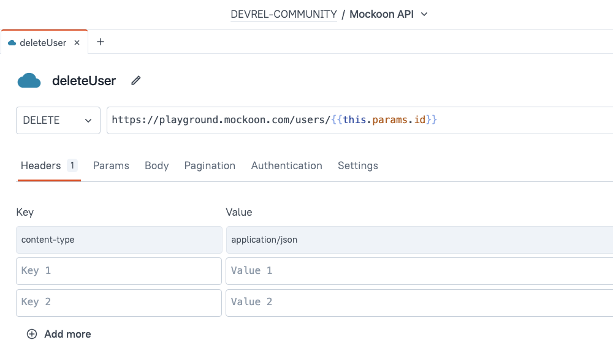Click the Key 1 header field
Screen dimensions: 613x364
pyautogui.click(x=119, y=271)
